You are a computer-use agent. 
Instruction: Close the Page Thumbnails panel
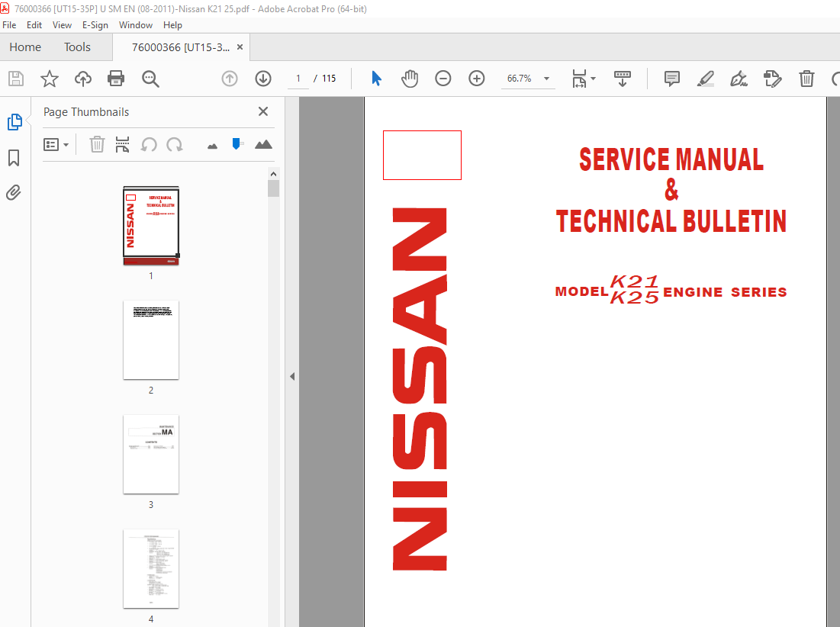click(x=263, y=111)
